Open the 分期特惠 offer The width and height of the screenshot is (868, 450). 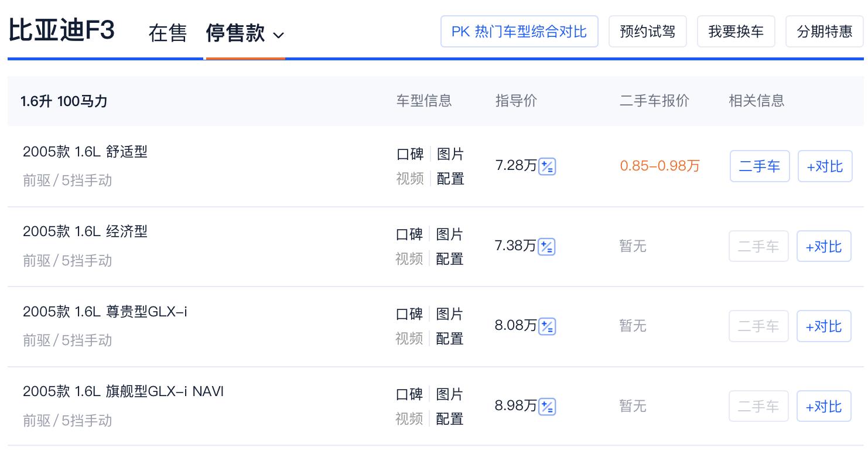click(823, 31)
